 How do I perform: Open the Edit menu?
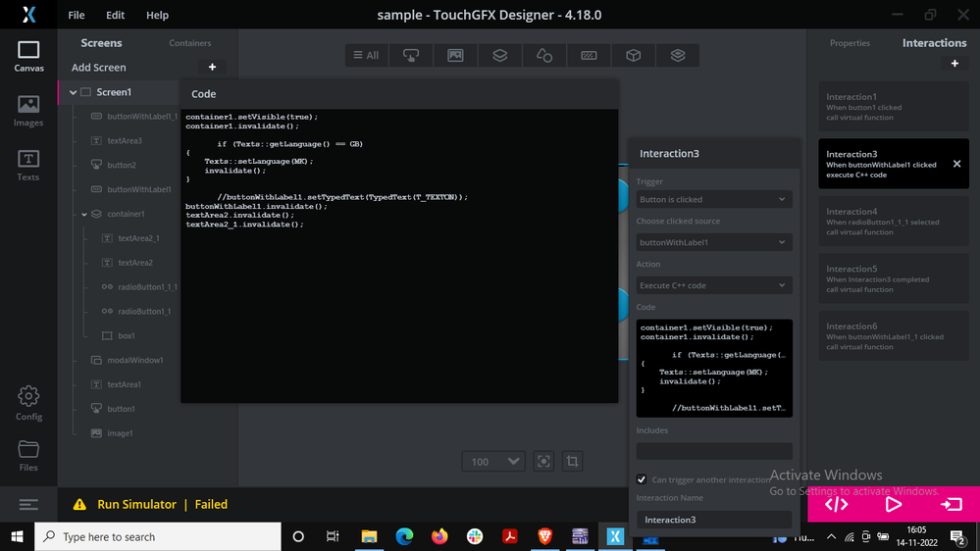[x=115, y=15]
